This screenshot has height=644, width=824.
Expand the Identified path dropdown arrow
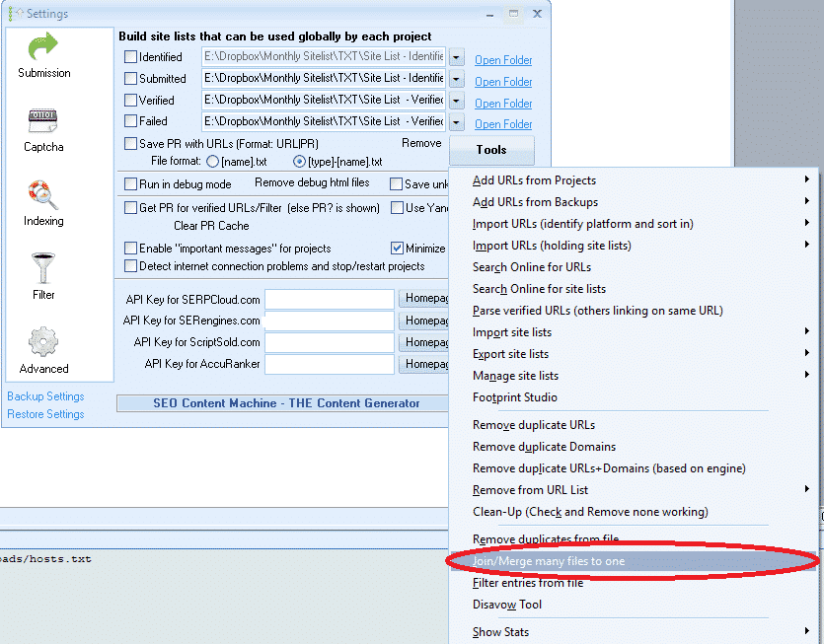pos(457,57)
